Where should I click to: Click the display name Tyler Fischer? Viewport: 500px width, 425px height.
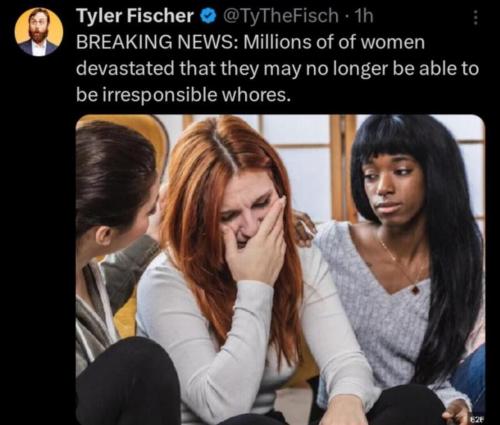click(x=135, y=16)
